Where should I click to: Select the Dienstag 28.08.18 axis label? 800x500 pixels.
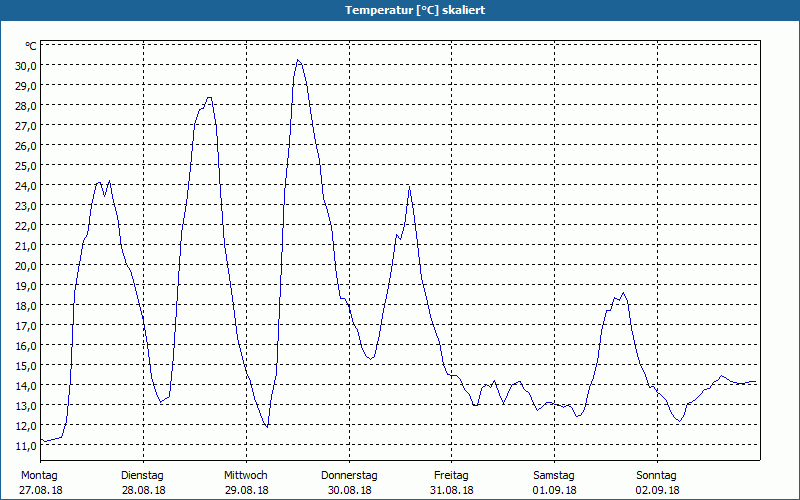[143, 483]
